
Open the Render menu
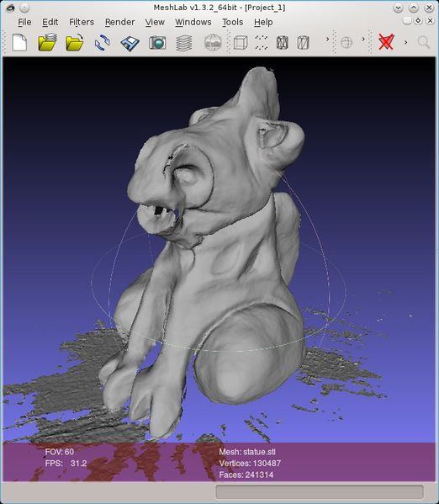pos(120,22)
